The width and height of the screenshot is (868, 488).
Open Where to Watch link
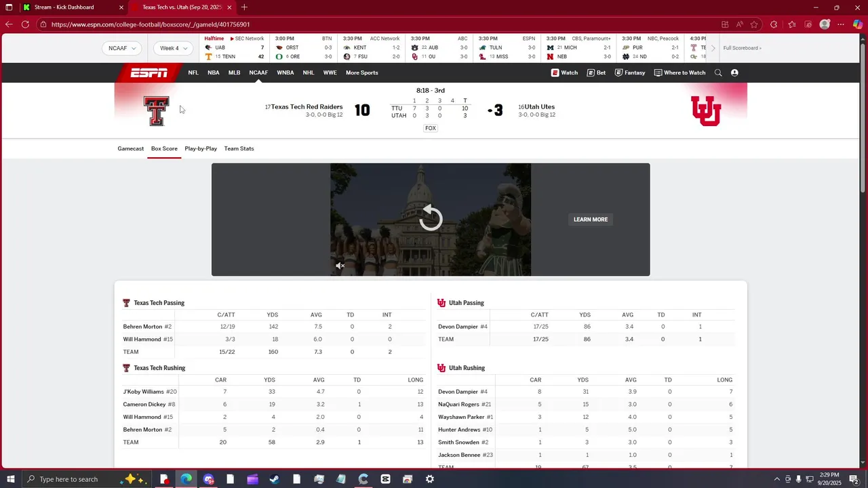point(679,73)
